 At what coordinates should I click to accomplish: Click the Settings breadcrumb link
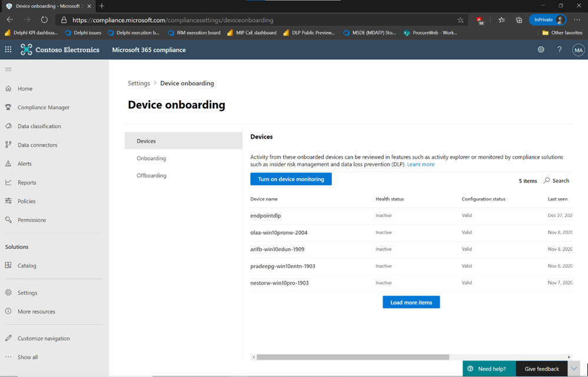[139, 83]
